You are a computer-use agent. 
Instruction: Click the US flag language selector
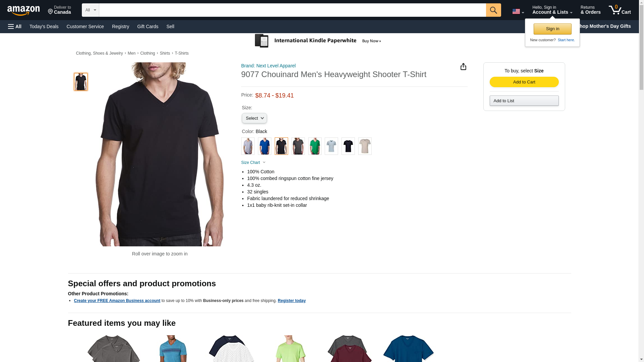518,11
